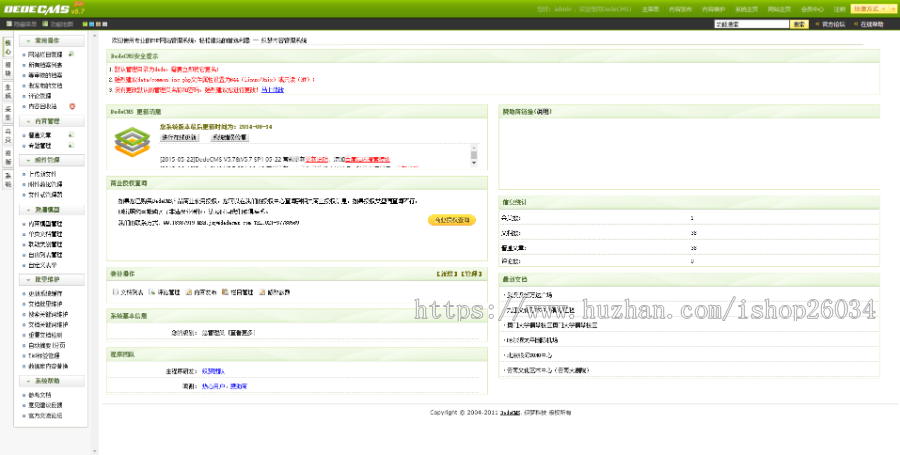Switch to the 生成 vertical tab
The width and height of the screenshot is (900, 455).
point(8,91)
